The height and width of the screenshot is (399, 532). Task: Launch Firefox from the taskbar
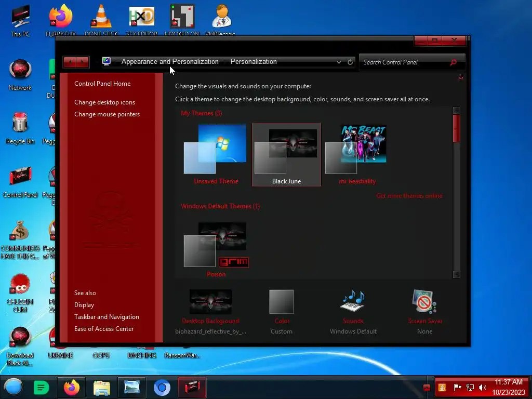72,387
